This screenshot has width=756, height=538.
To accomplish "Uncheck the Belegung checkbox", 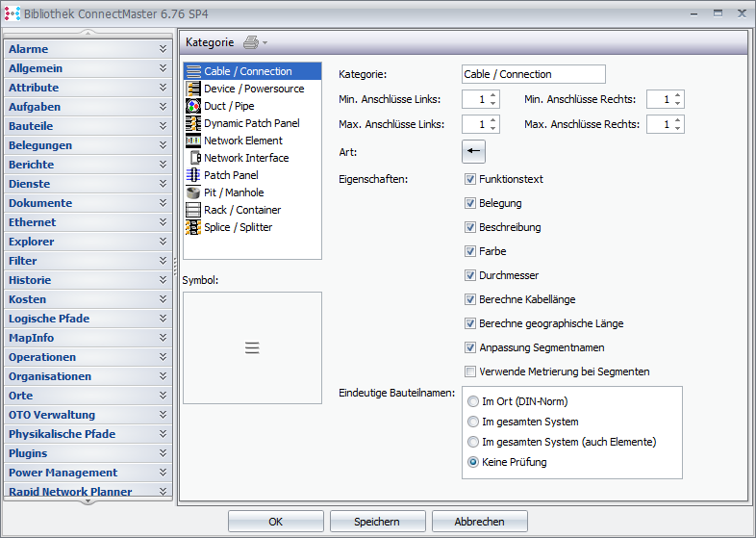I will (470, 203).
